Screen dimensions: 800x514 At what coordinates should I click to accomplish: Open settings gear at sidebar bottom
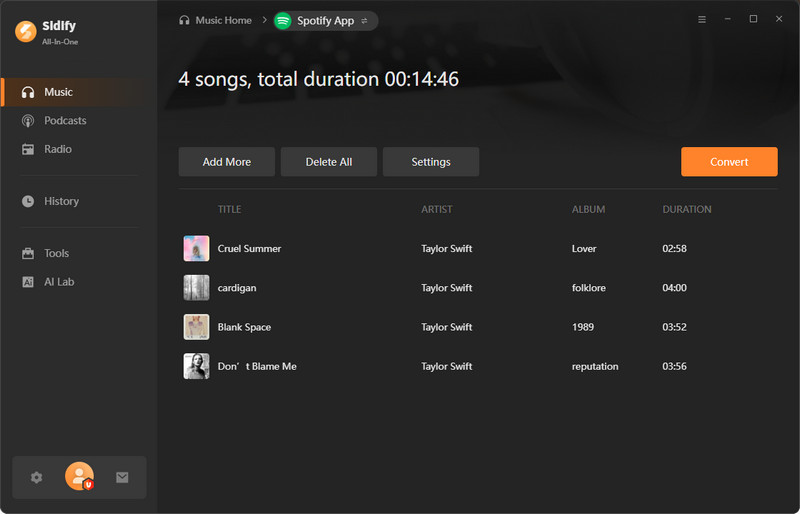[36, 477]
